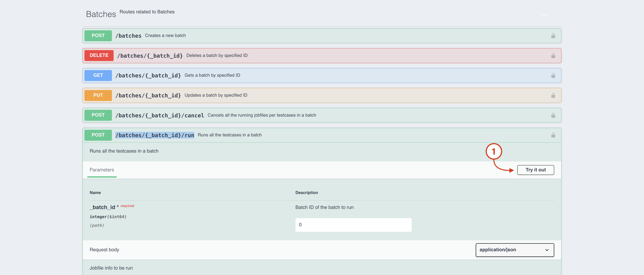644x275 pixels.
Task: Click the Try it out button
Action: pos(535,170)
